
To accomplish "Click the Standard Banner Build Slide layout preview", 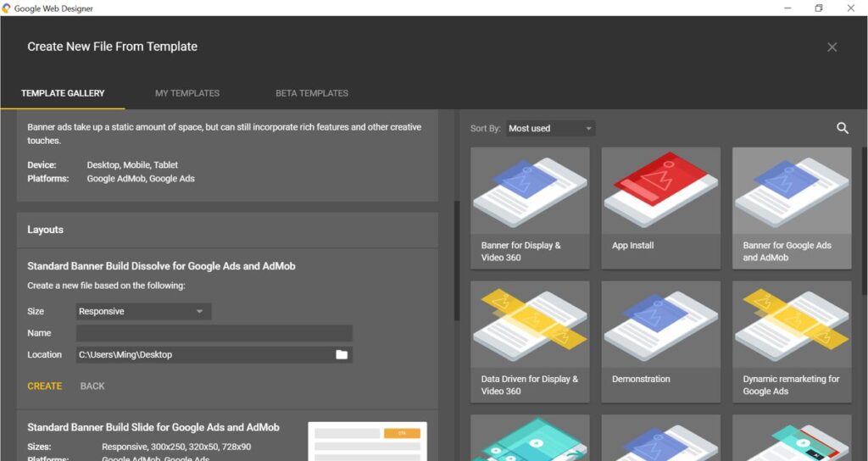I will click(x=368, y=441).
